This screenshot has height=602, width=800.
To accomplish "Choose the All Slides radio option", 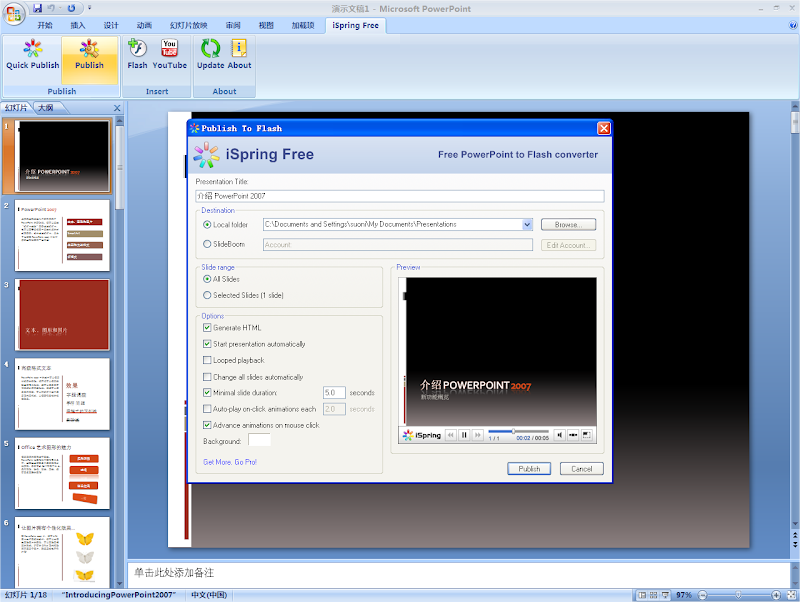I will pos(207,279).
